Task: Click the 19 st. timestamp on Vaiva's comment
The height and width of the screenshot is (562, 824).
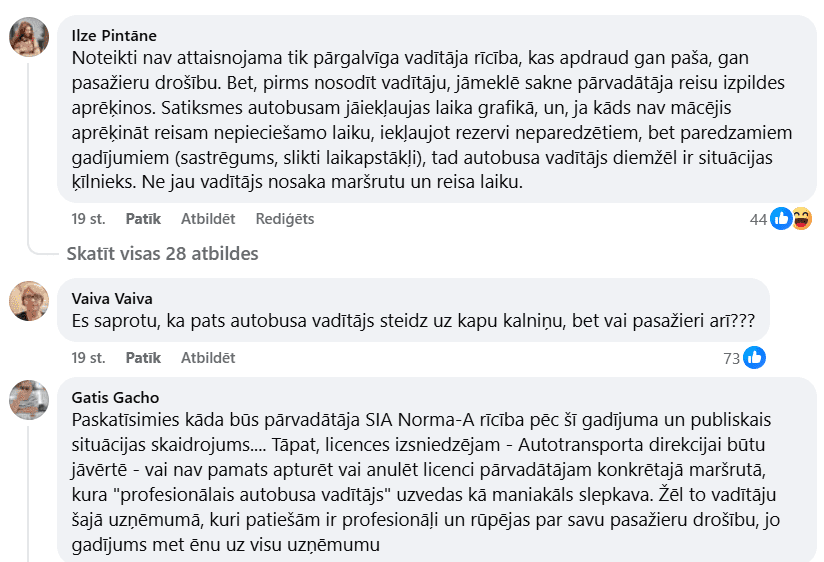Action: click(x=88, y=357)
